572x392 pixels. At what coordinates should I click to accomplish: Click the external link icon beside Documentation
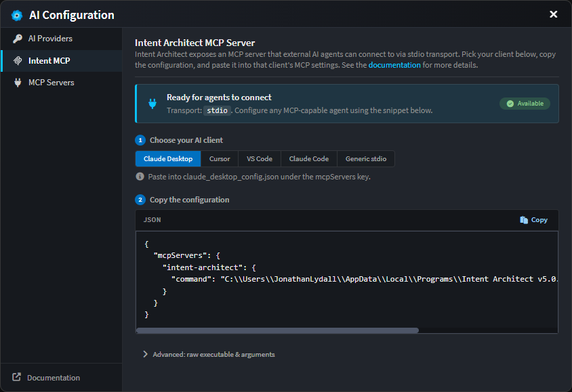click(x=16, y=377)
